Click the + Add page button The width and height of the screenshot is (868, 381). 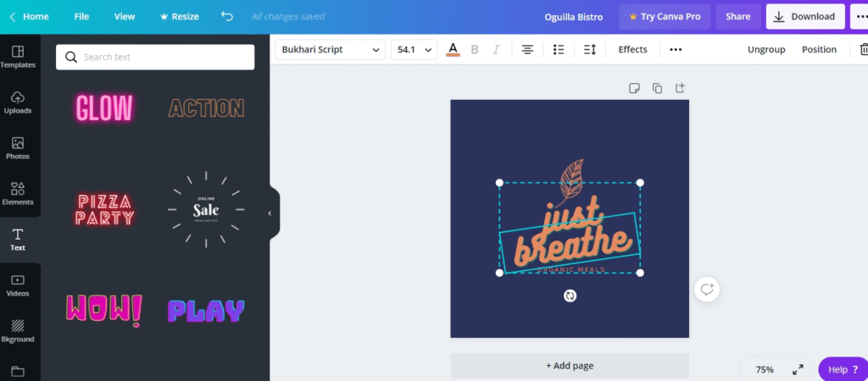[x=570, y=366]
